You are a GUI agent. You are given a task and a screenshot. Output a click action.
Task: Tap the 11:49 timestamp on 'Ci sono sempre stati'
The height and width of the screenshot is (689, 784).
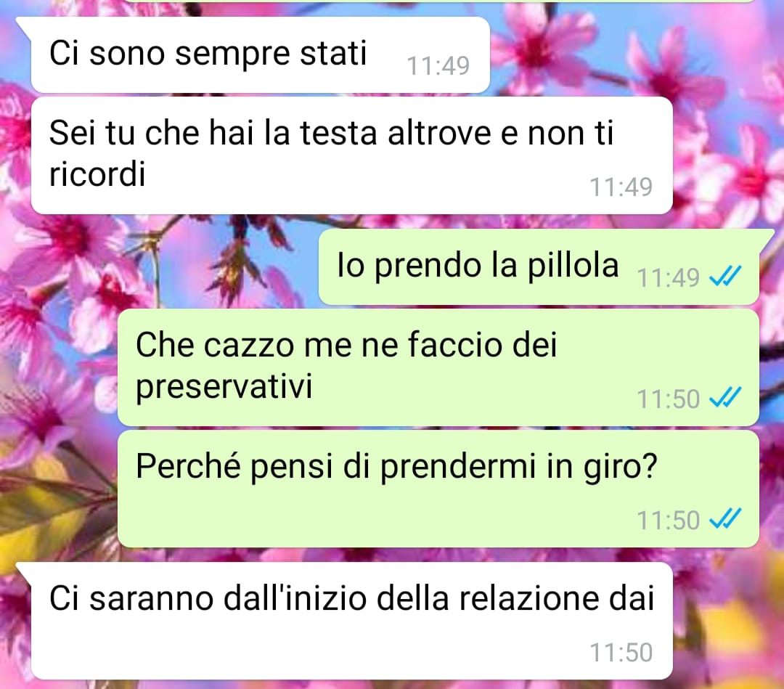click(x=438, y=66)
